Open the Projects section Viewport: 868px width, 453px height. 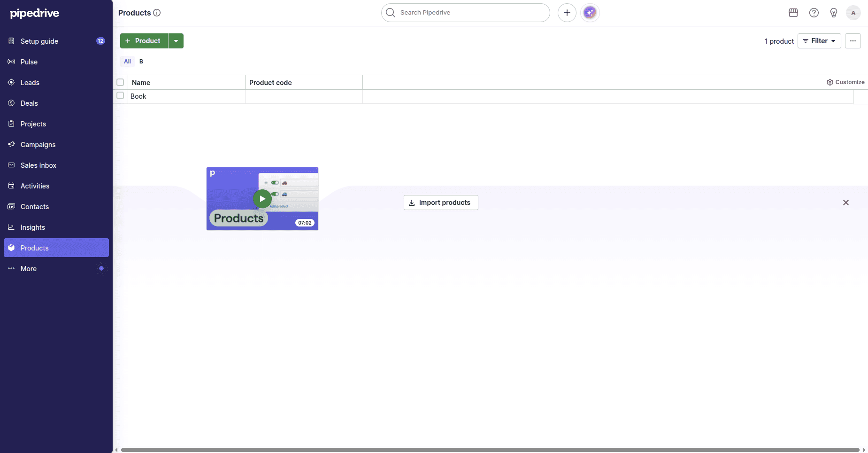click(56, 124)
